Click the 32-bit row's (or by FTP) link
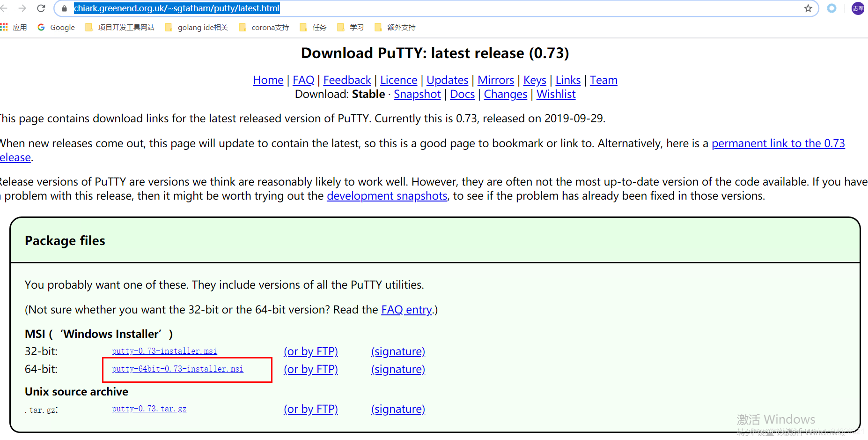Image resolution: width=868 pixels, height=440 pixels. (311, 351)
